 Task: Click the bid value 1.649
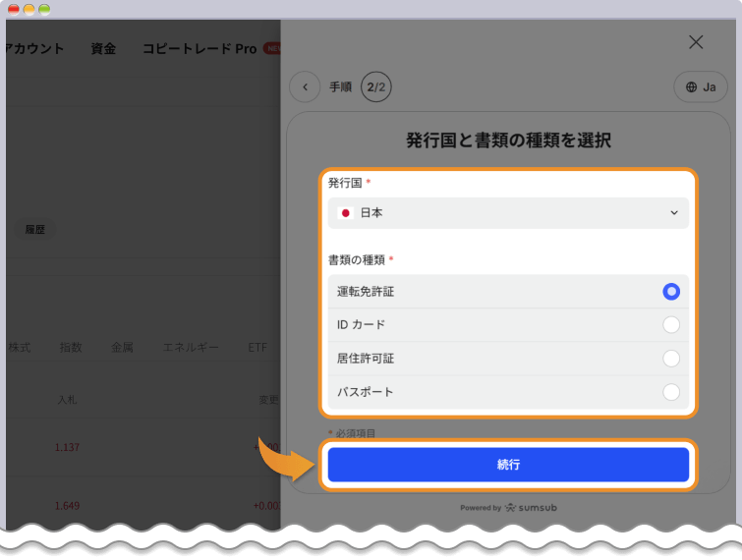coord(67,506)
